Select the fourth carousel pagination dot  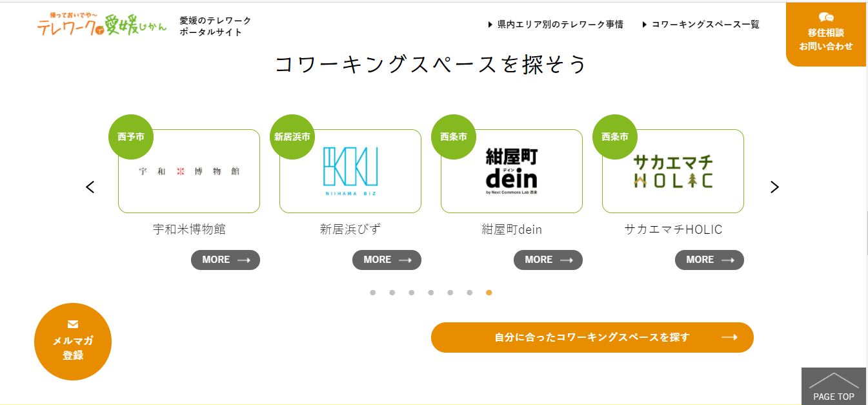430,293
